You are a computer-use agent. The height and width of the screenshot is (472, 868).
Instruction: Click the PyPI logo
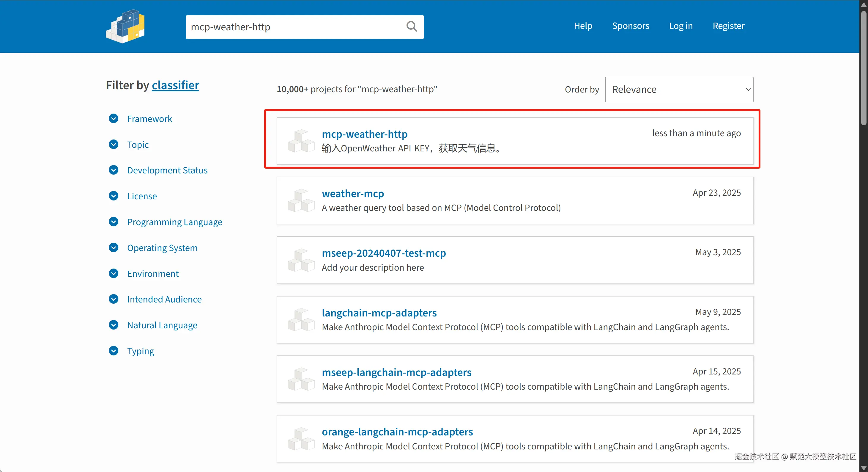click(x=125, y=26)
